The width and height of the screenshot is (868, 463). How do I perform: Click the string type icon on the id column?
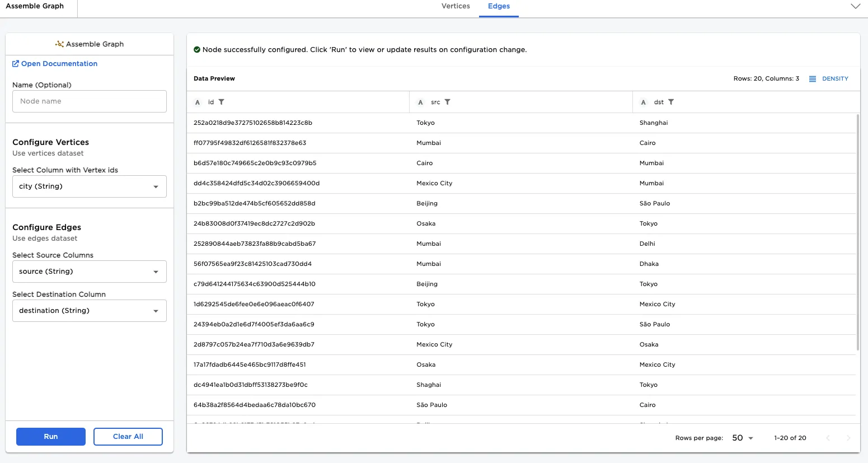(197, 102)
